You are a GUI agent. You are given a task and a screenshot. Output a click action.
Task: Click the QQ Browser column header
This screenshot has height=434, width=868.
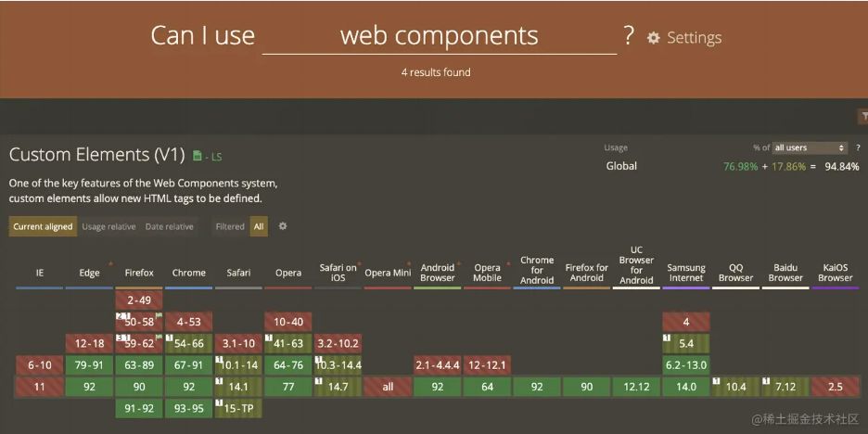(x=736, y=273)
